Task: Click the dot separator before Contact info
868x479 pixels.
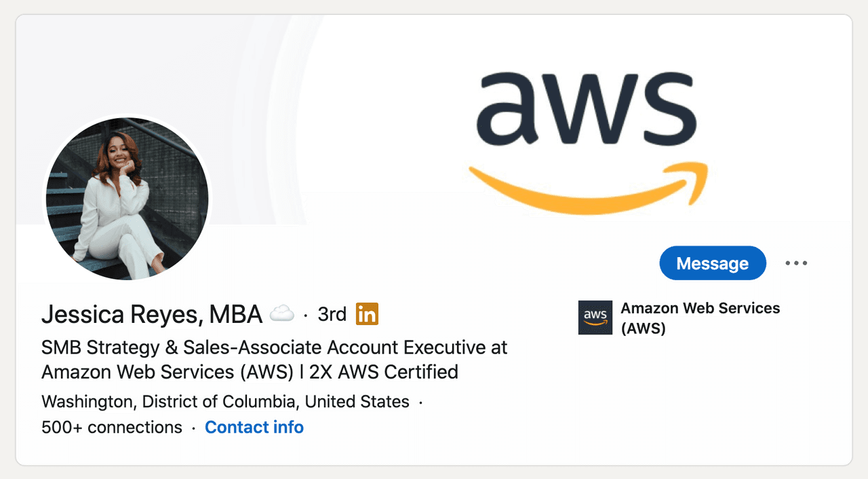Action: coord(193,428)
